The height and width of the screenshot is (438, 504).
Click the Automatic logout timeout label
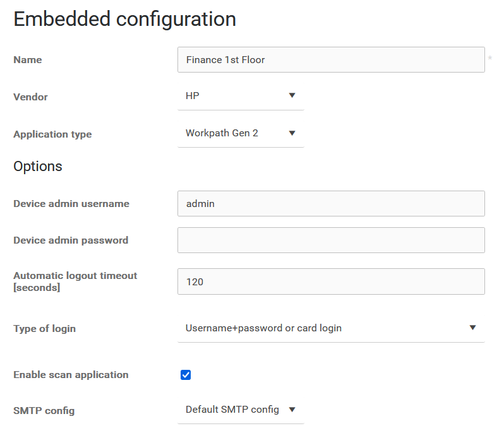pyautogui.click(x=75, y=281)
